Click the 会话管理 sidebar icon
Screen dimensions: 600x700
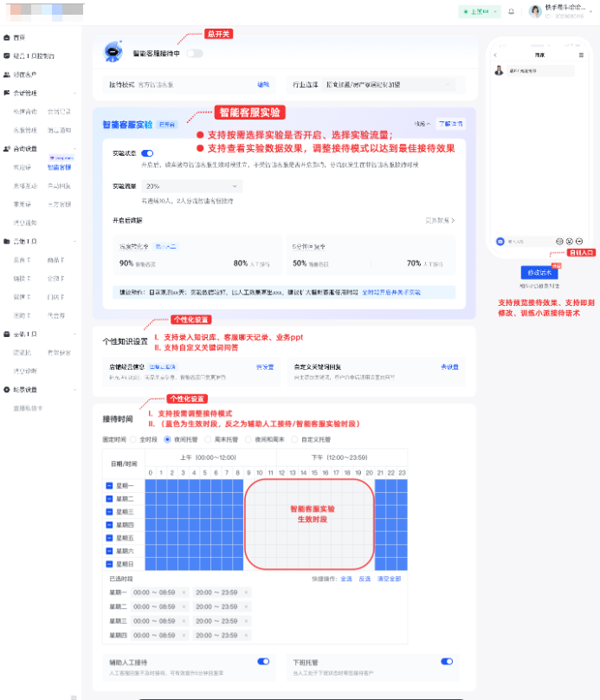[7, 93]
